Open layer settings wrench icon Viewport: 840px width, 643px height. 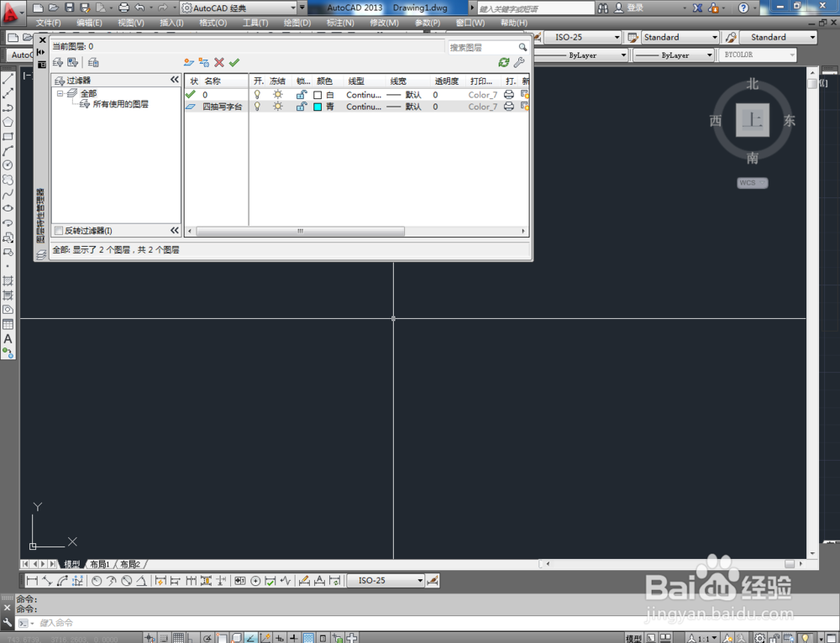pos(519,63)
